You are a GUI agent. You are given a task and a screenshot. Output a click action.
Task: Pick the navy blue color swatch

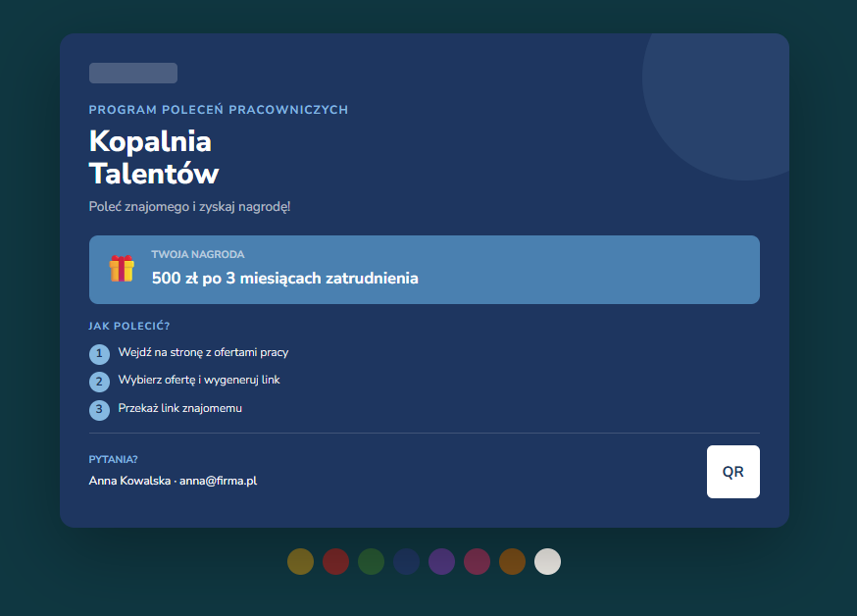(406, 561)
